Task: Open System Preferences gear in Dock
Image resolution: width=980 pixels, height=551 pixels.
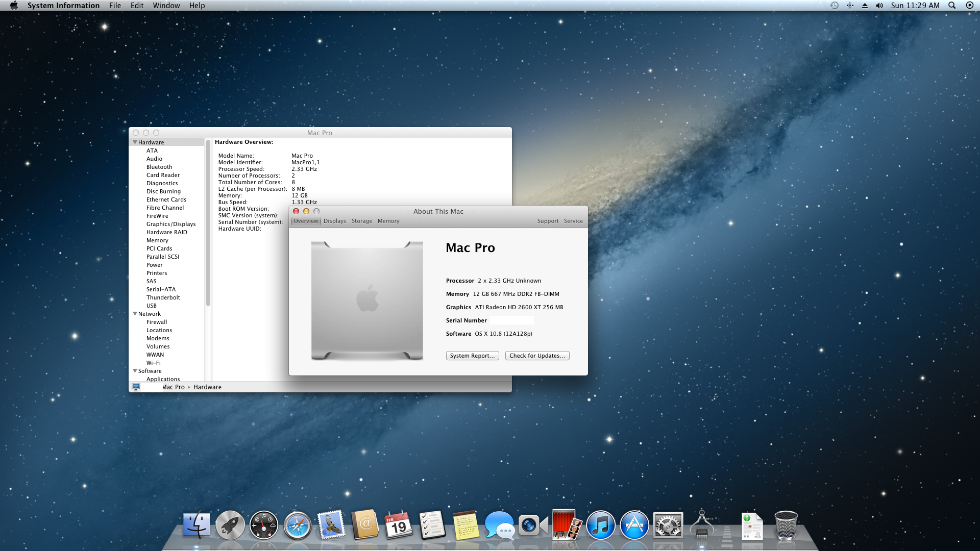Action: (668, 525)
